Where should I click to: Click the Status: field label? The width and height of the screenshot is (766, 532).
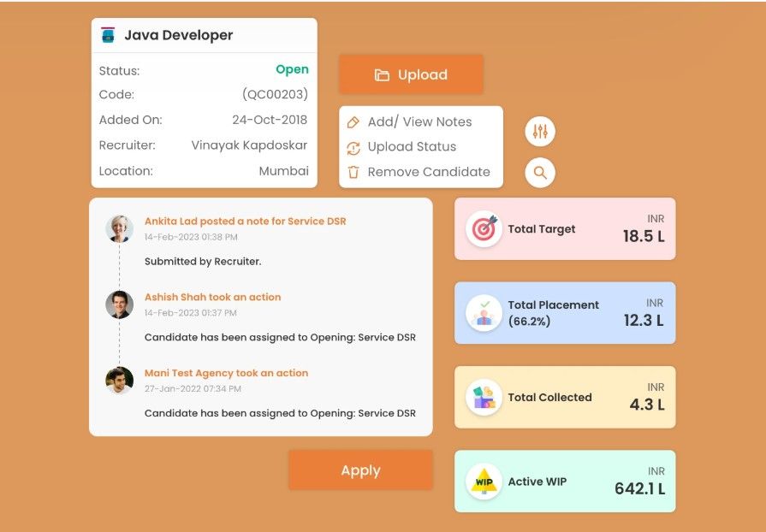(119, 71)
